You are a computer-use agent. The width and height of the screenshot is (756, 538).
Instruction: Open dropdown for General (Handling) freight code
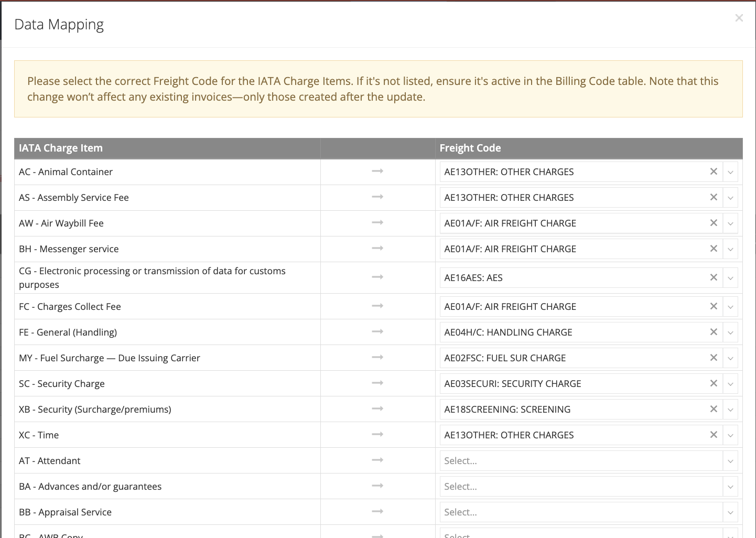[x=730, y=332]
